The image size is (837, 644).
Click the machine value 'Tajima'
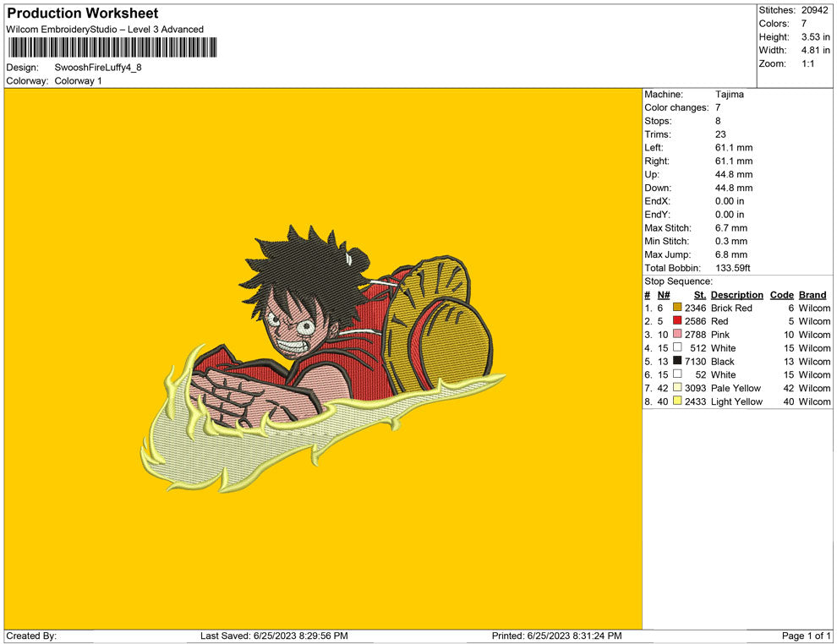point(729,95)
